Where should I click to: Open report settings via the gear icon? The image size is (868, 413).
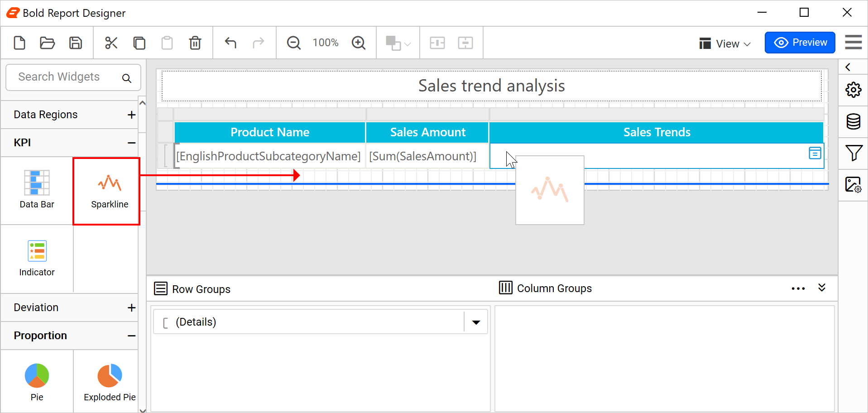pyautogui.click(x=854, y=90)
